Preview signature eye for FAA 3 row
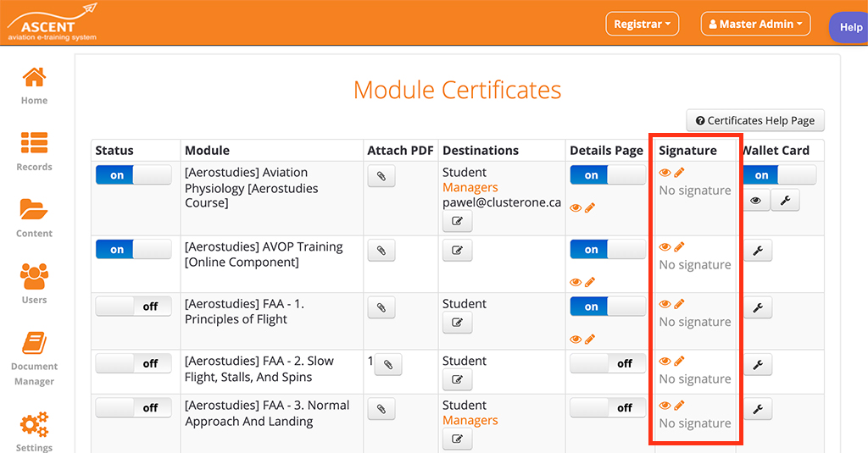868x453 pixels. pos(665,406)
